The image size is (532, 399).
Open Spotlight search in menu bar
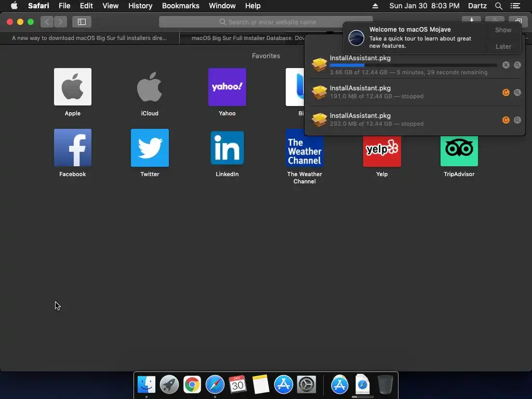tap(498, 6)
